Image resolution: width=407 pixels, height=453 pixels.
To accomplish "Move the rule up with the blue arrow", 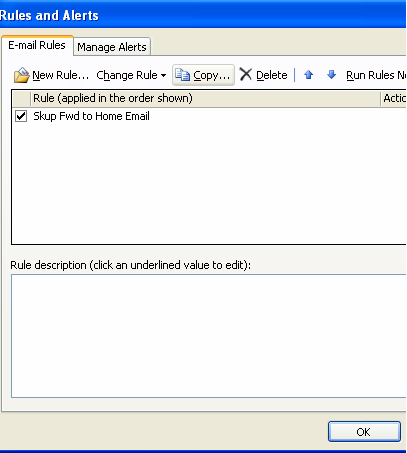I will tap(309, 75).
